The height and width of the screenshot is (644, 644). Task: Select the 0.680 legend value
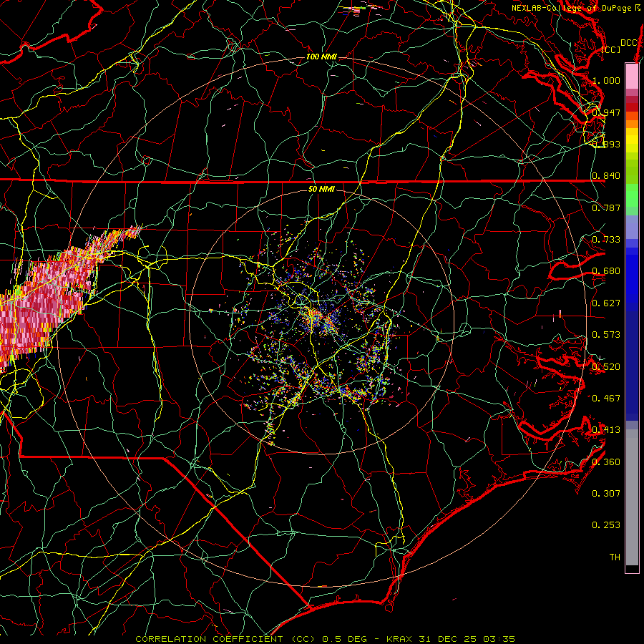[x=606, y=271]
